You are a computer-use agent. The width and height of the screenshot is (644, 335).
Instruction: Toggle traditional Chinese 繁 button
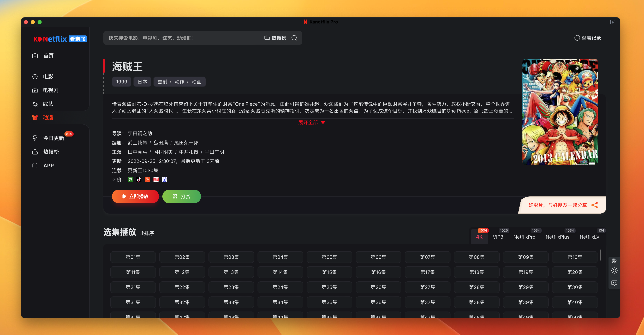coord(614,260)
